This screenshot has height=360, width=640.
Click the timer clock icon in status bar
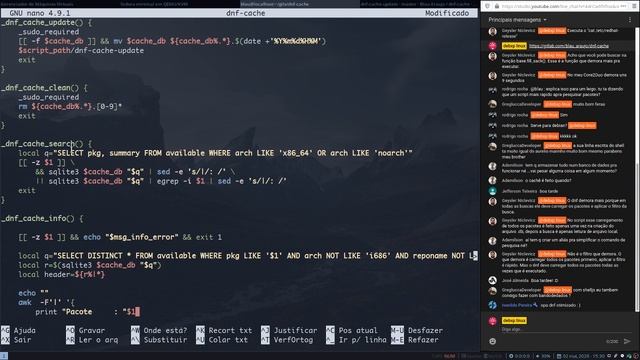tap(511, 356)
